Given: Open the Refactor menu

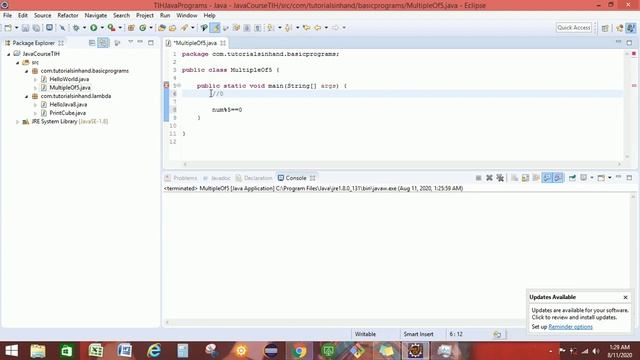Looking at the screenshot, I should tap(68, 15).
